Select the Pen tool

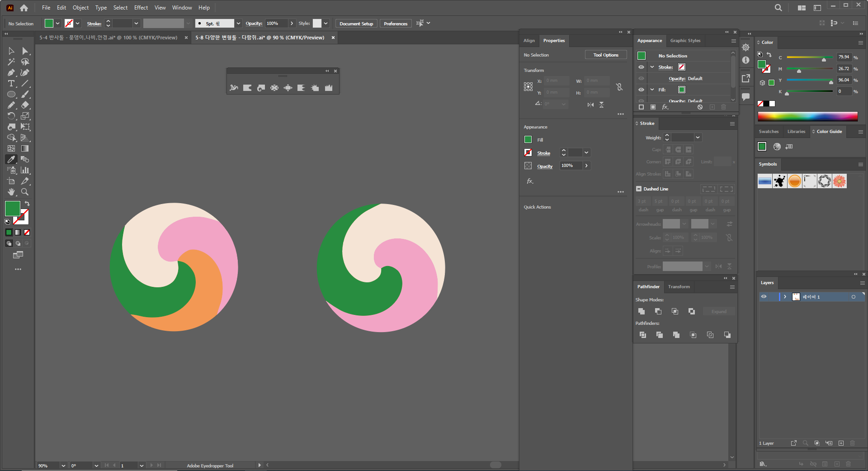point(11,73)
